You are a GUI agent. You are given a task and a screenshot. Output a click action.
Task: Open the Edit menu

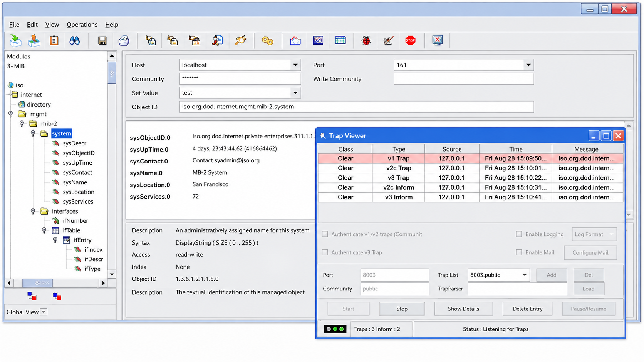[32, 25]
